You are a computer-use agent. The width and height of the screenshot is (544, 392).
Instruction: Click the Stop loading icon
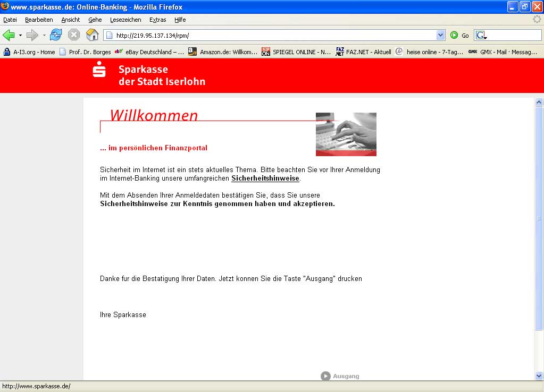click(x=73, y=35)
